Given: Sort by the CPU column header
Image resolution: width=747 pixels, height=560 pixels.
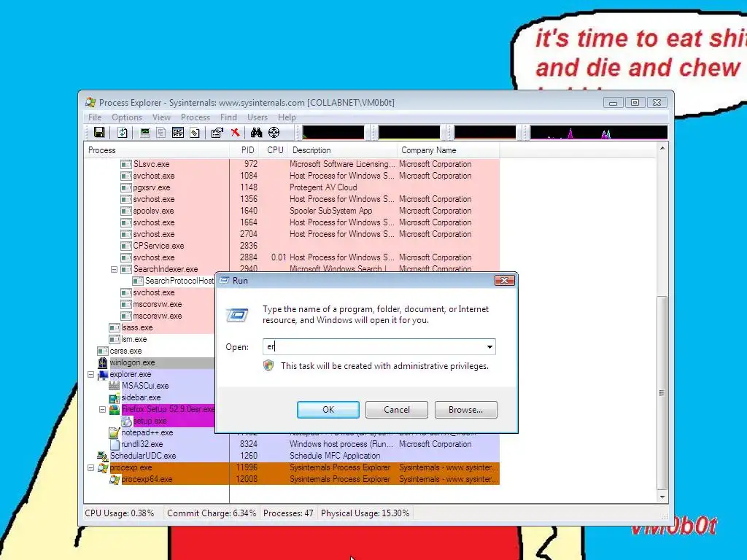Looking at the screenshot, I should pyautogui.click(x=274, y=150).
